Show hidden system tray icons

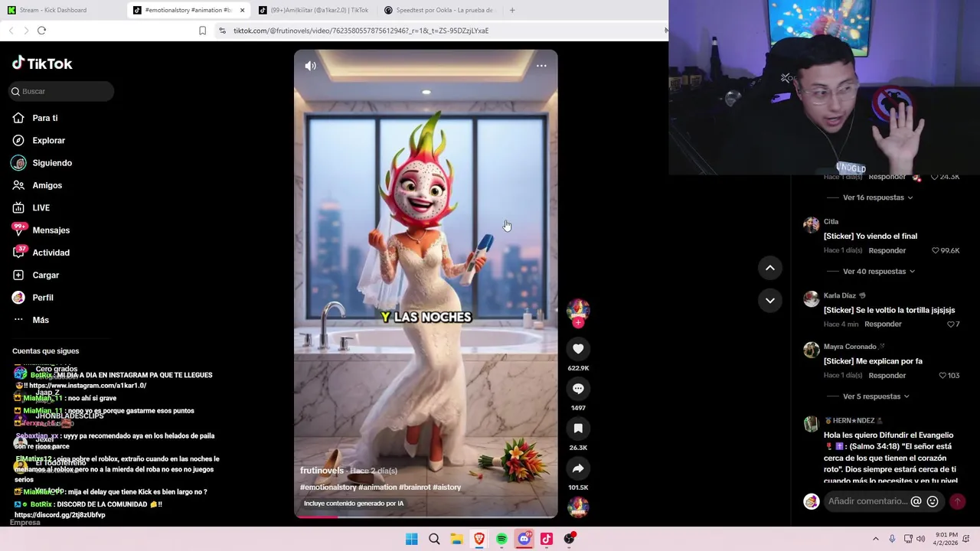876,539
